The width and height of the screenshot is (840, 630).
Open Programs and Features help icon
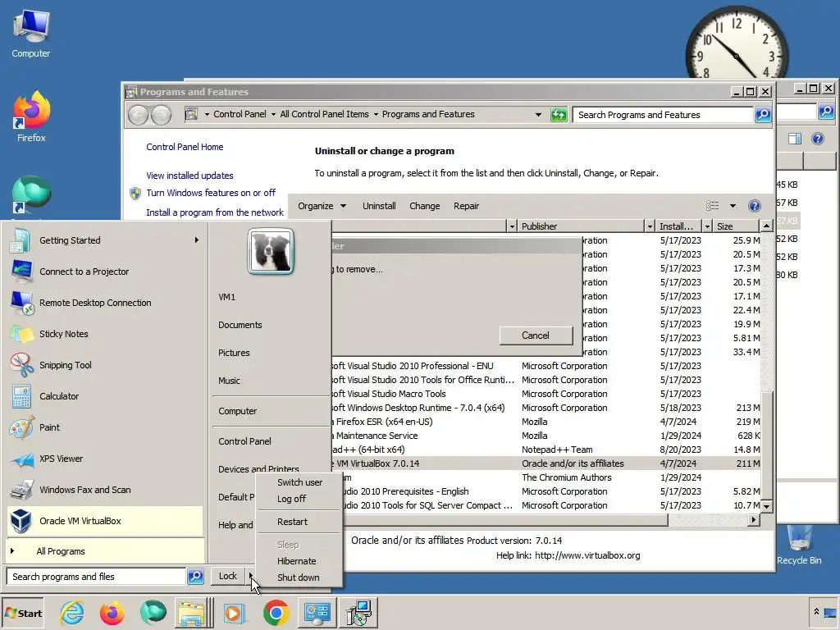click(755, 206)
